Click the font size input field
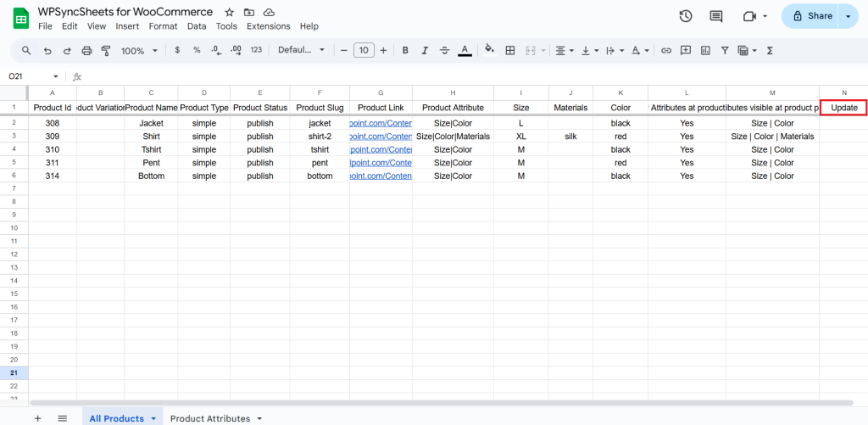This screenshot has height=425, width=868. (364, 50)
